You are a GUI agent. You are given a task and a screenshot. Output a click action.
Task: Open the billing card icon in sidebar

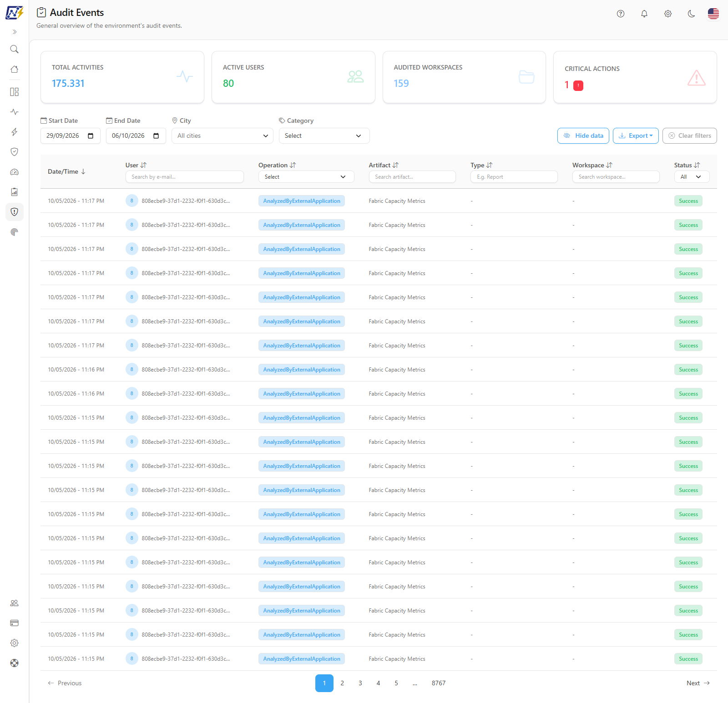coord(15,623)
